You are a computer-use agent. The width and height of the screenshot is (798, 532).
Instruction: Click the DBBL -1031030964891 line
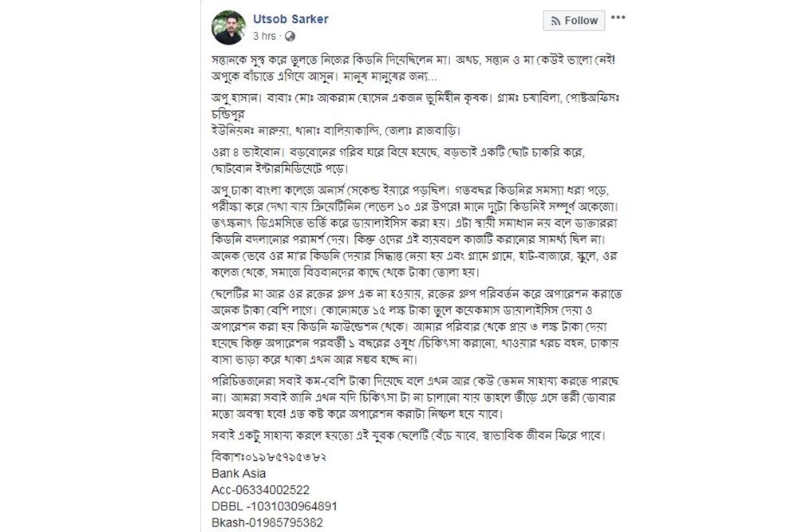[x=275, y=506]
